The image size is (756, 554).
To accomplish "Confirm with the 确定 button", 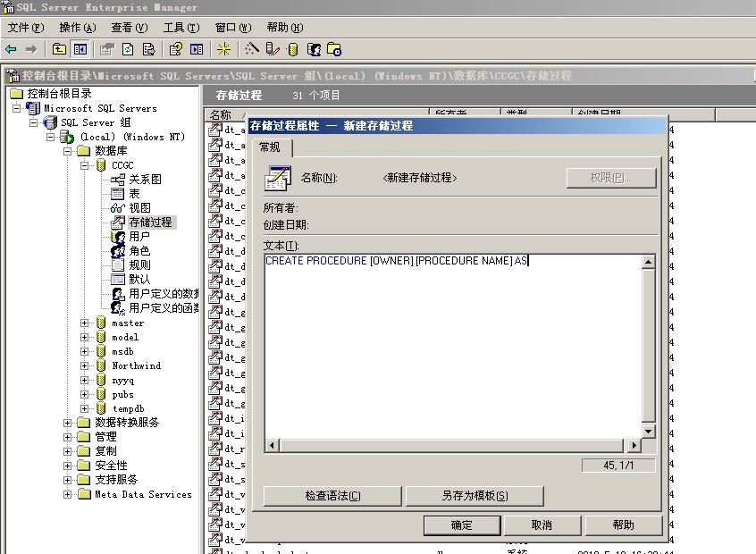I will [462, 525].
